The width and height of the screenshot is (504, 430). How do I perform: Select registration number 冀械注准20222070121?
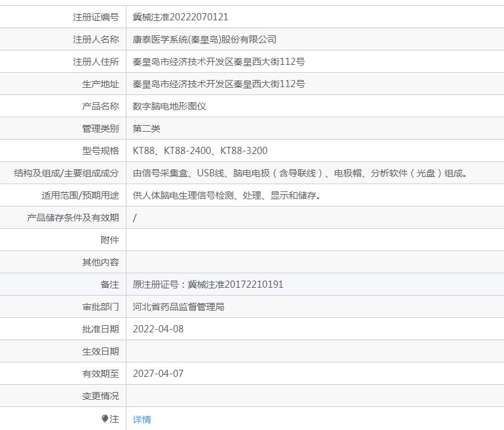[x=180, y=17]
